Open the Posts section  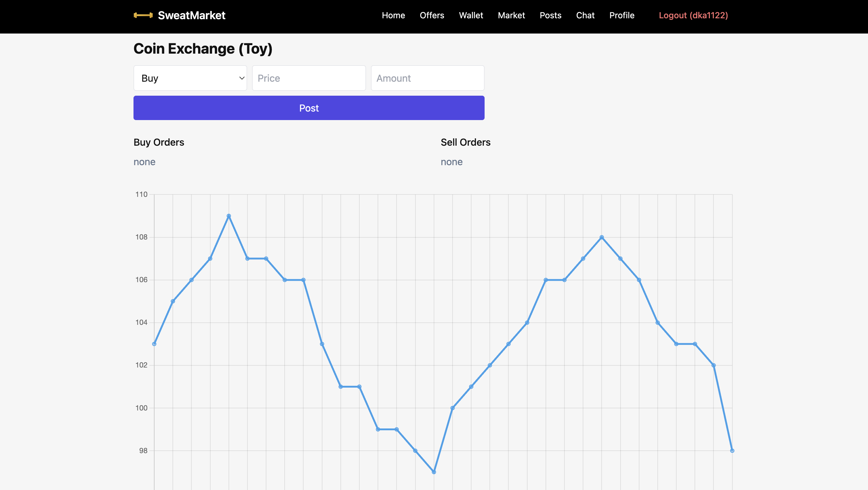(x=550, y=15)
